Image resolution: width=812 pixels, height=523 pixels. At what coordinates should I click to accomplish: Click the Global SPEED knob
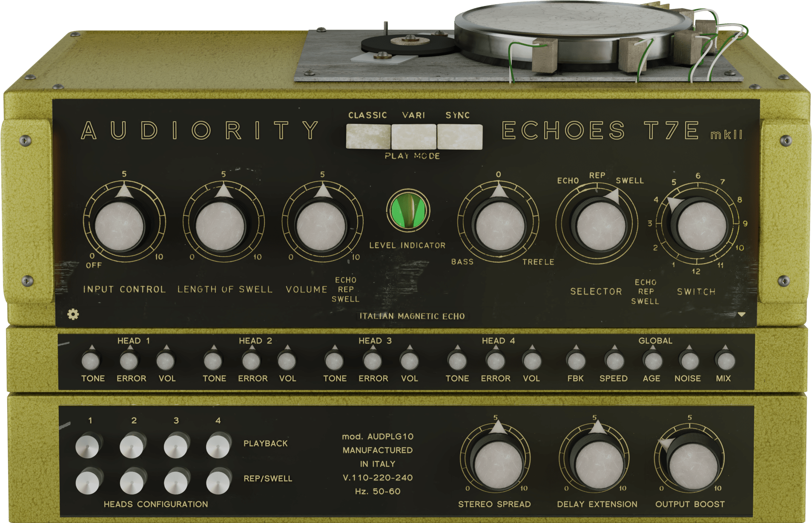[x=614, y=360]
